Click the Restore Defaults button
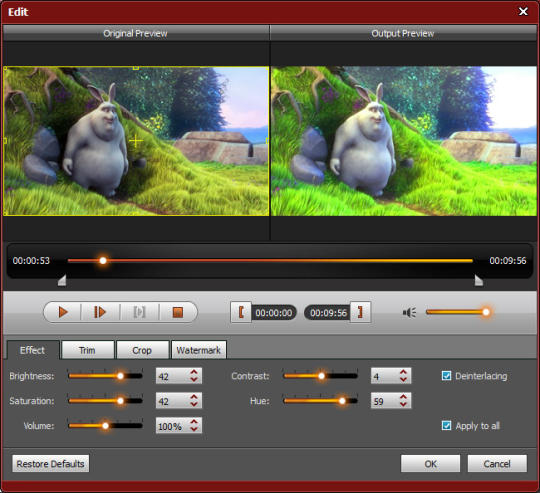The width and height of the screenshot is (540, 493). pyautogui.click(x=51, y=464)
